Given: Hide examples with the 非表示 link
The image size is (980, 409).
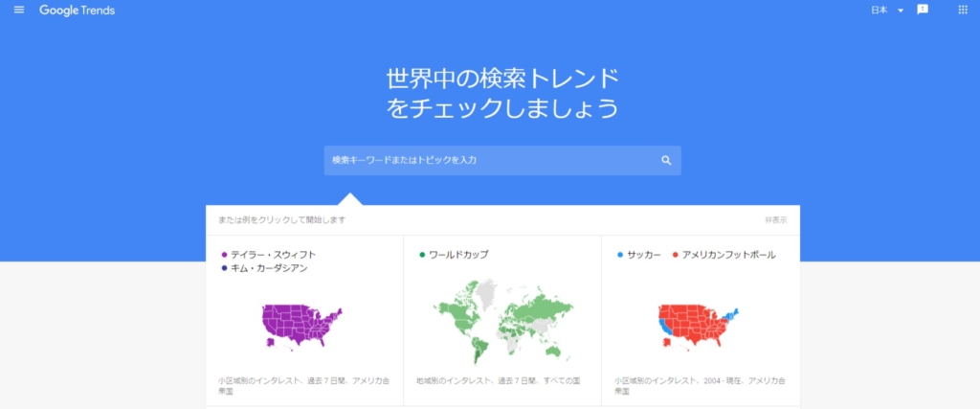Looking at the screenshot, I should point(775,220).
